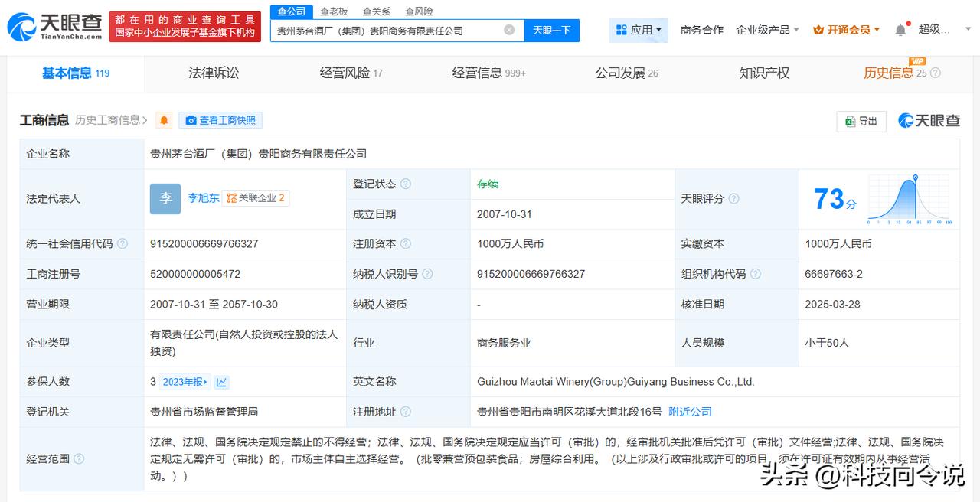This screenshot has width=980, height=502.
Task: Open the 2023年报 annual report selector
Action: 185,382
